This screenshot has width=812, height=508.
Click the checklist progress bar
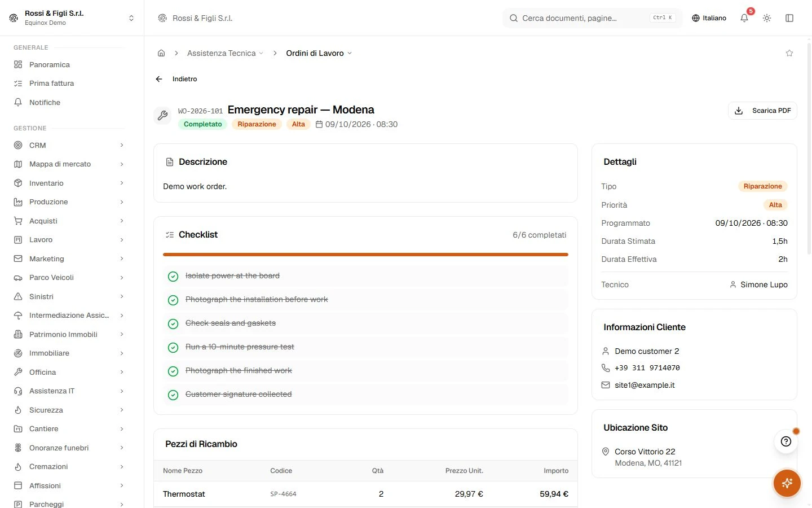click(365, 255)
